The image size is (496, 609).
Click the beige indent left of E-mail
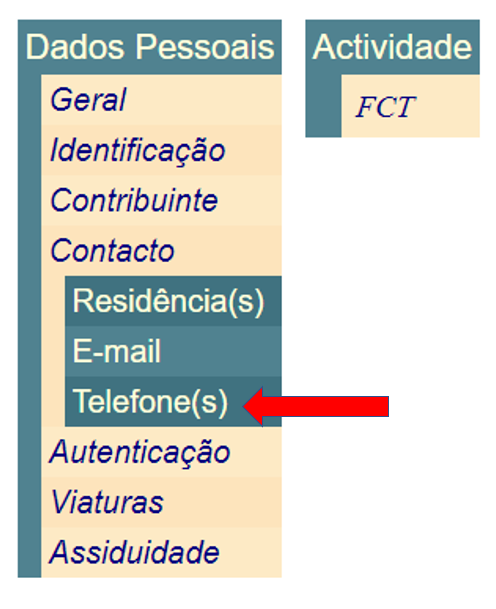tap(53, 351)
